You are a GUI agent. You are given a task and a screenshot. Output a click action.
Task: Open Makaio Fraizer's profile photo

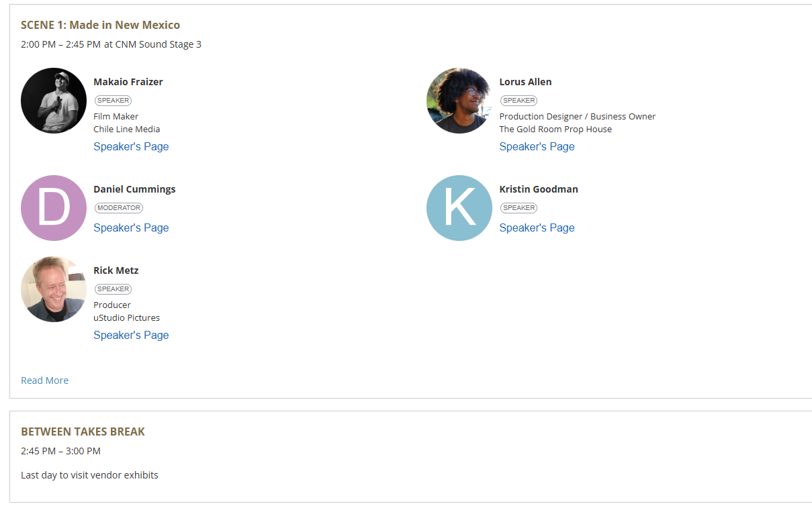[x=54, y=101]
